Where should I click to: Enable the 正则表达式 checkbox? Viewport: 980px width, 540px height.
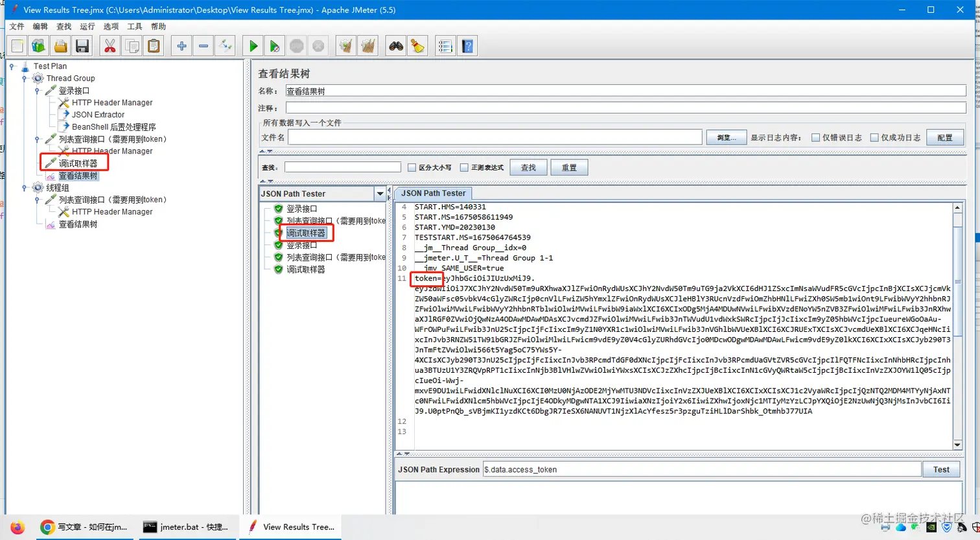pyautogui.click(x=464, y=167)
